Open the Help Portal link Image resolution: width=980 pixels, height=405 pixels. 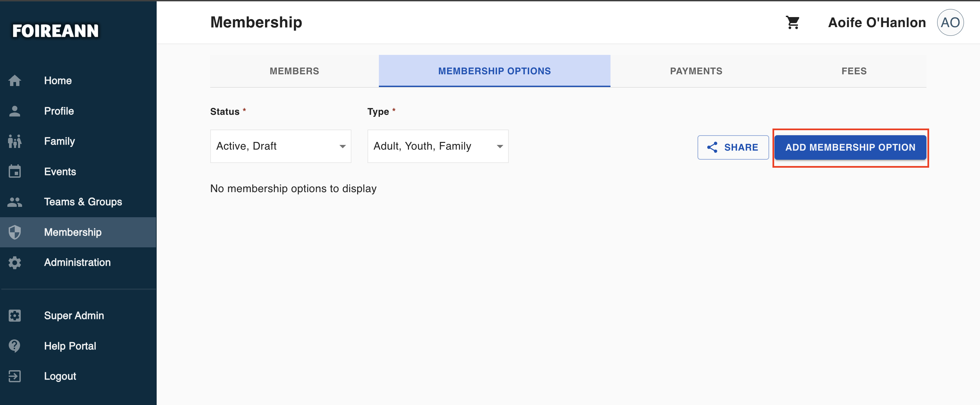click(78, 346)
